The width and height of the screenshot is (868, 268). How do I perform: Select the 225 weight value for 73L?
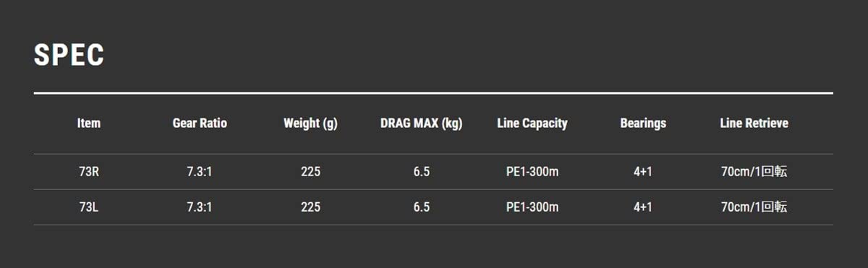[310, 207]
